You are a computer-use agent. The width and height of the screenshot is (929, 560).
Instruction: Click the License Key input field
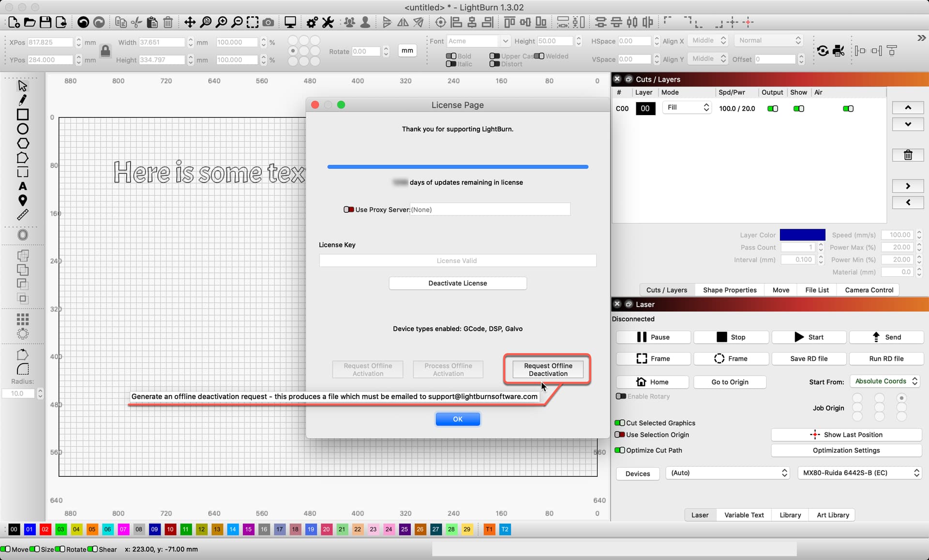457,260
